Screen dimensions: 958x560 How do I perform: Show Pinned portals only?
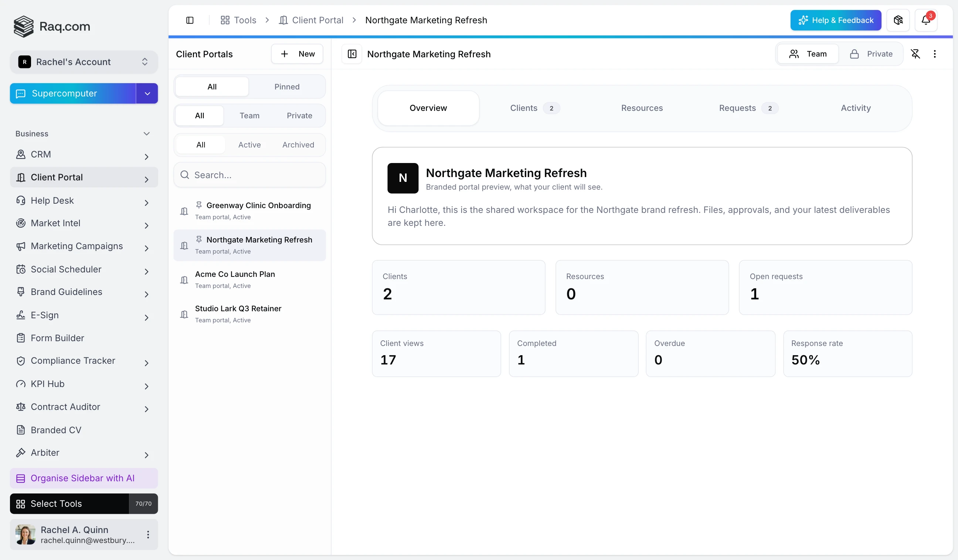click(287, 87)
